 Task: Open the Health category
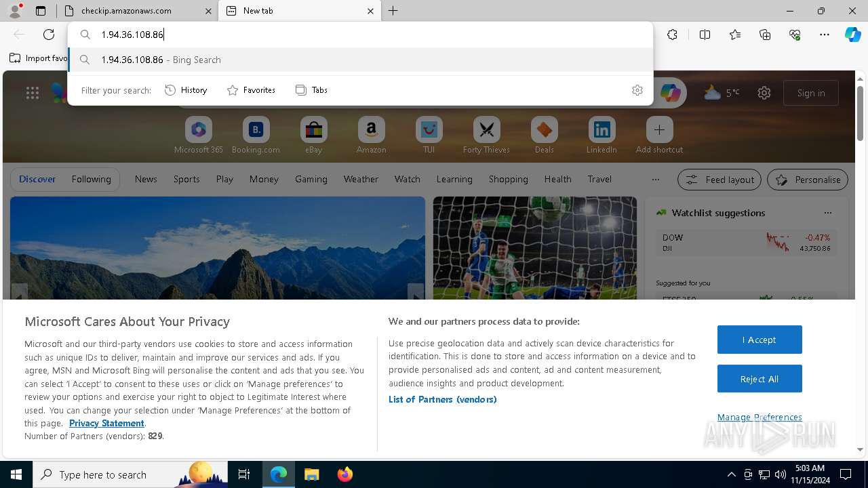pos(557,179)
